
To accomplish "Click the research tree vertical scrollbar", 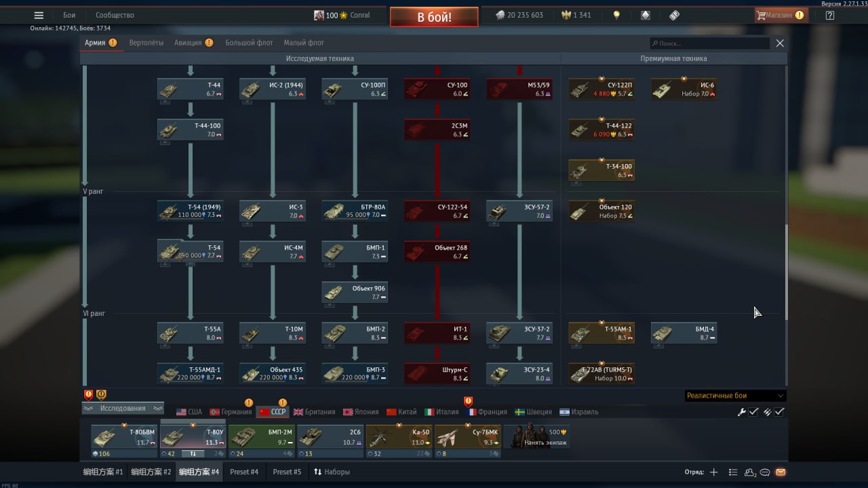I will (x=787, y=271).
